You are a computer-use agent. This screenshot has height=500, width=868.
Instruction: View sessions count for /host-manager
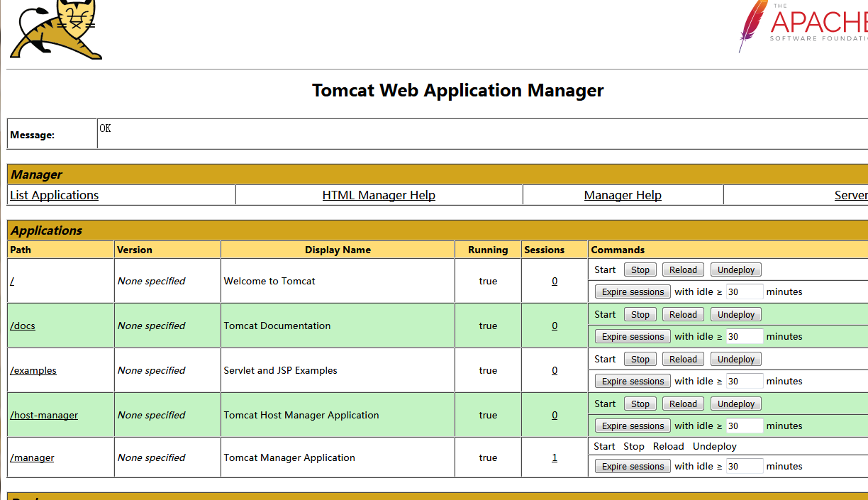(555, 415)
